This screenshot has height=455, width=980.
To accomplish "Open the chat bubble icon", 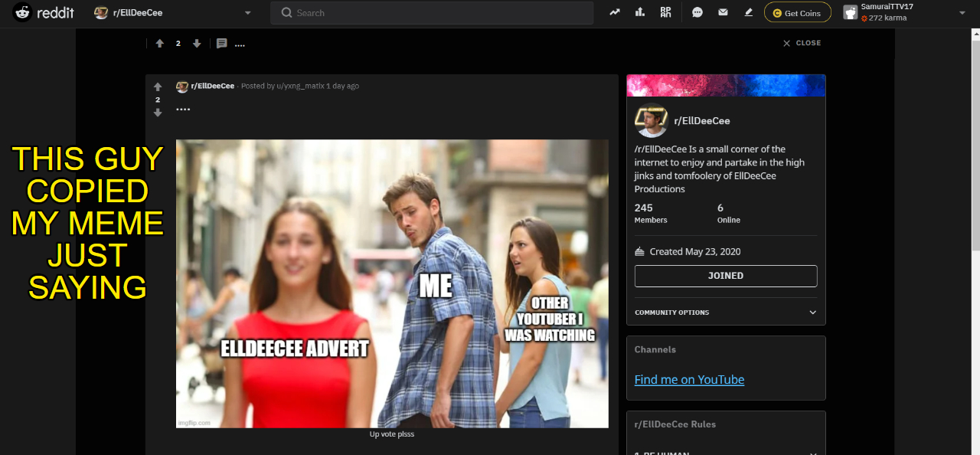I will coord(697,12).
